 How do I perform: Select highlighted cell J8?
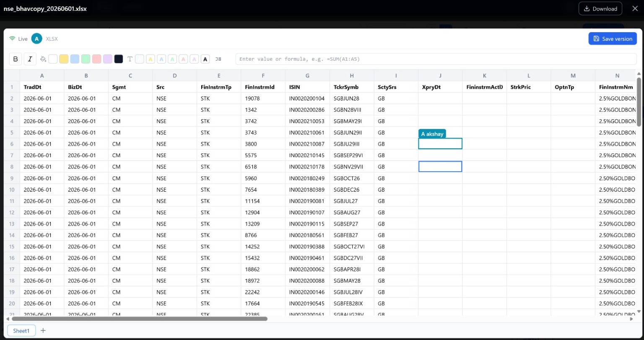440,166
